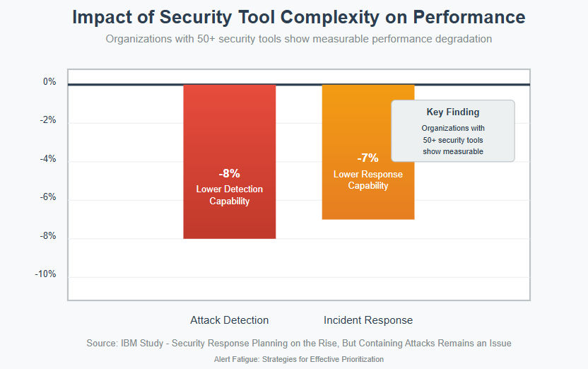This screenshot has height=369, width=588.
Task: Click the Incident Response axis label
Action: pyautogui.click(x=367, y=320)
